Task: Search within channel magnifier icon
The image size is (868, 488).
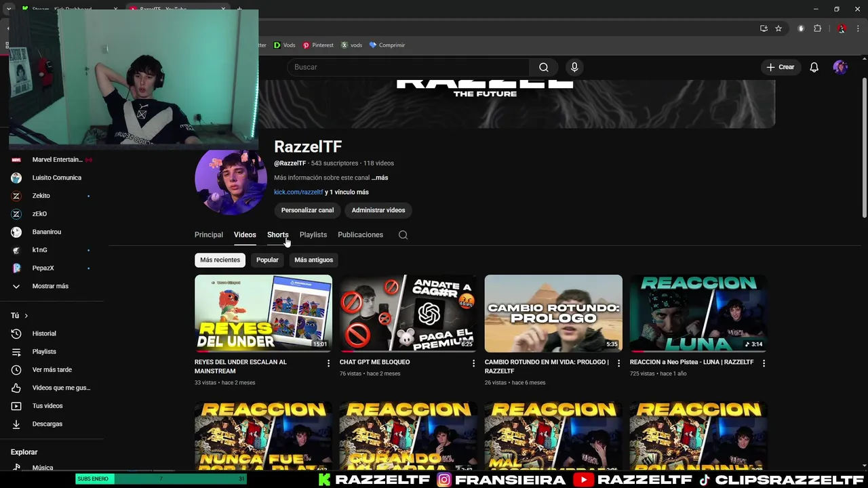Action: pos(403,235)
